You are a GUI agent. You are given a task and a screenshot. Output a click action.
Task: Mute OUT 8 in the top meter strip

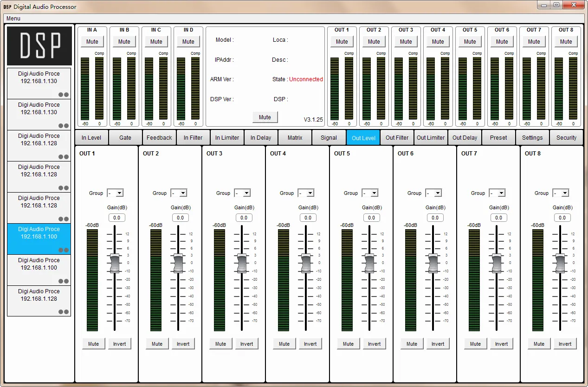coord(566,41)
